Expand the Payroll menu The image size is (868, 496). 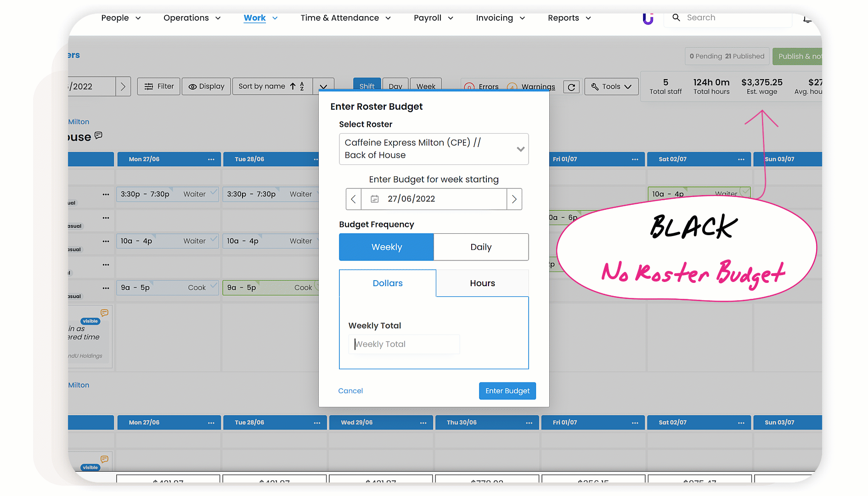pos(433,18)
